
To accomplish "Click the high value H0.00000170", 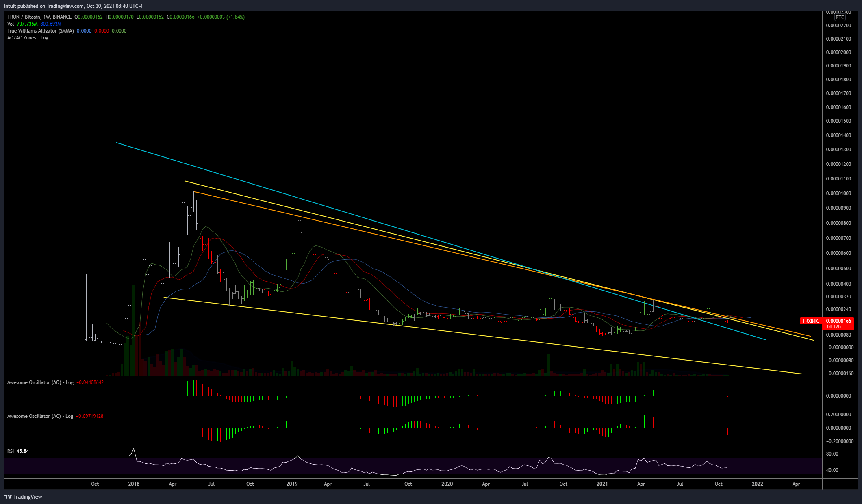I will pyautogui.click(x=119, y=17).
